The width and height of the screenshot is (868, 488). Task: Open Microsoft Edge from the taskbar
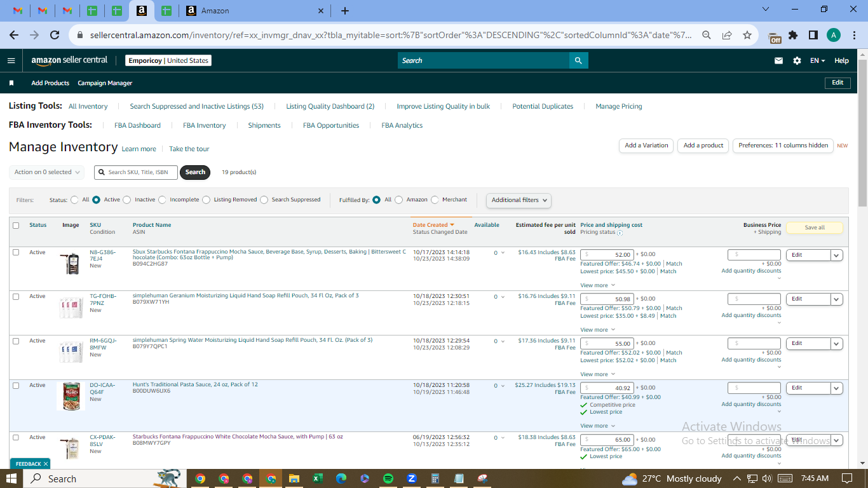click(x=341, y=478)
